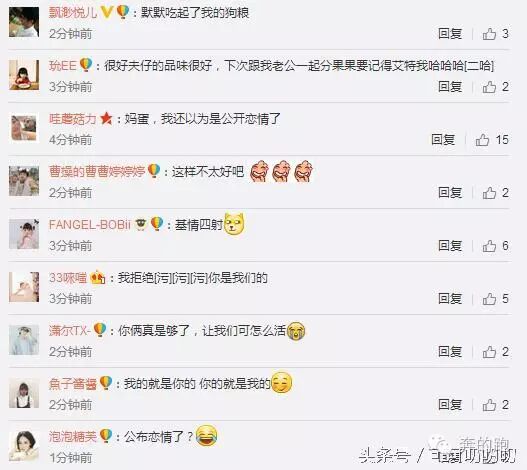Click the crown badge next to 33咪喵

click(98, 278)
